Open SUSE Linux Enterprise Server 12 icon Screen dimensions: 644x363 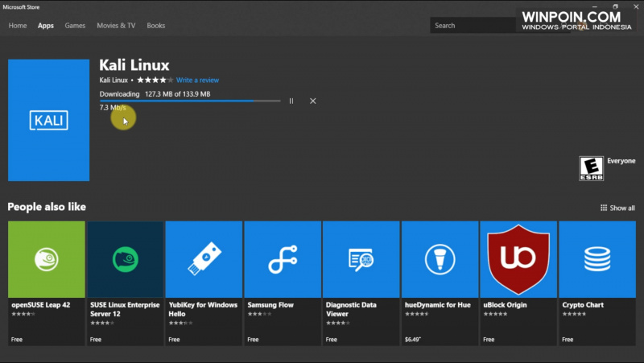(x=126, y=259)
